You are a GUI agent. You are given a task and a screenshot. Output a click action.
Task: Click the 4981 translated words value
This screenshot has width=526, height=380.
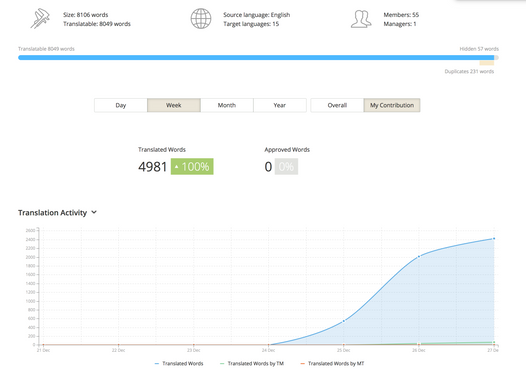(x=153, y=167)
